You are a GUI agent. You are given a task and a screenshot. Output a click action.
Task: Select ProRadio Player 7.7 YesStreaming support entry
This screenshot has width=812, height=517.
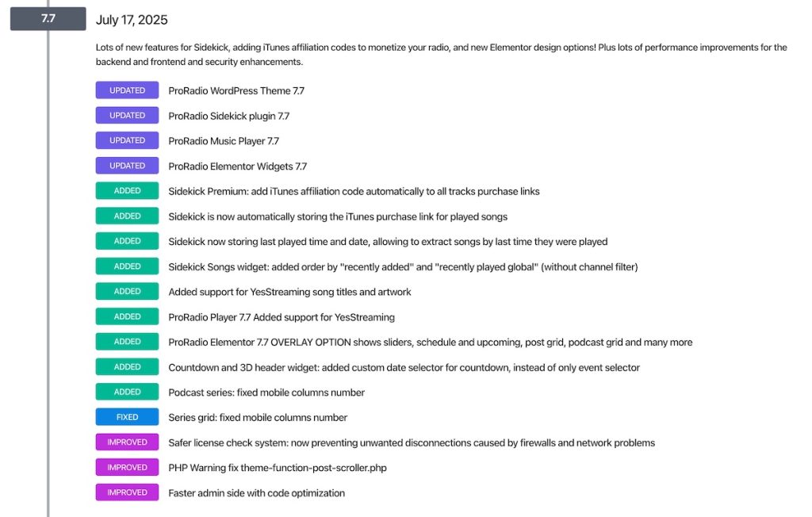281,317
